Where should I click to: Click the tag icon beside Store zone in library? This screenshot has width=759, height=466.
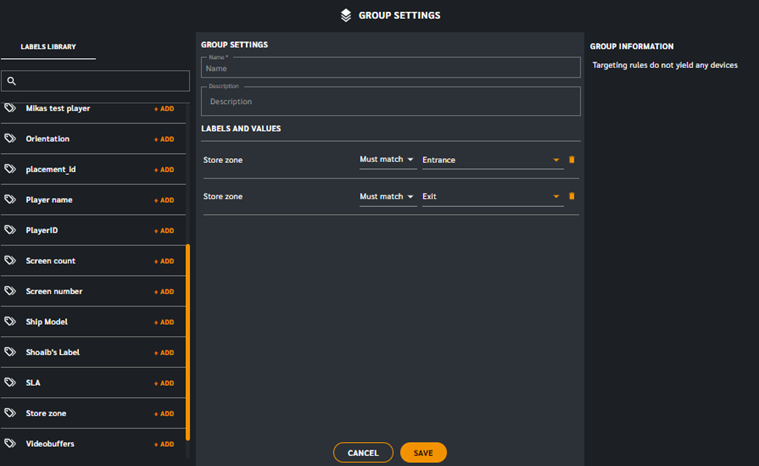pos(10,413)
